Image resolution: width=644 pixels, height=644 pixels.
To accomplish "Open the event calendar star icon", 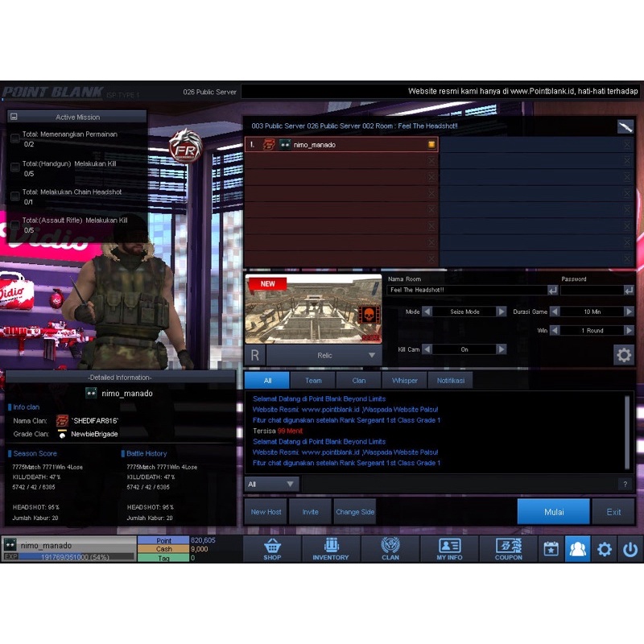I will pos(551,548).
